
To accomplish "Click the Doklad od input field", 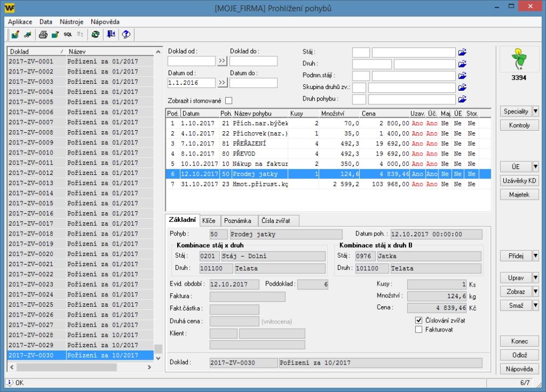I will 191,61.
